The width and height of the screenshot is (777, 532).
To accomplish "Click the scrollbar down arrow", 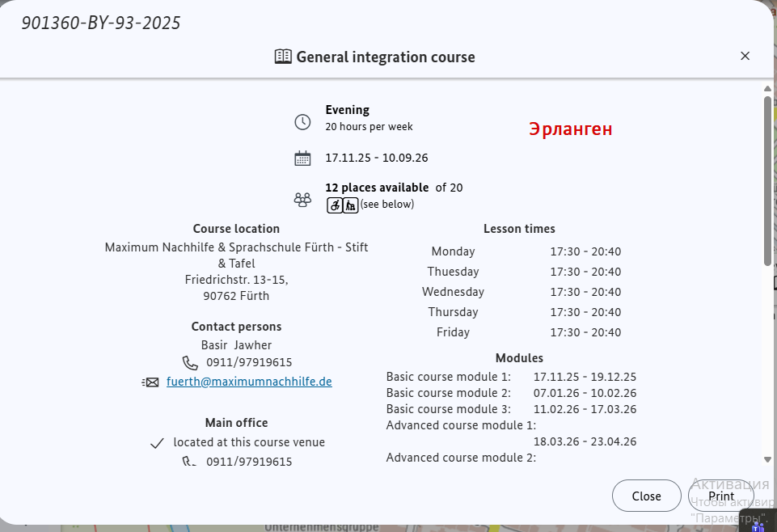I will pyautogui.click(x=767, y=460).
